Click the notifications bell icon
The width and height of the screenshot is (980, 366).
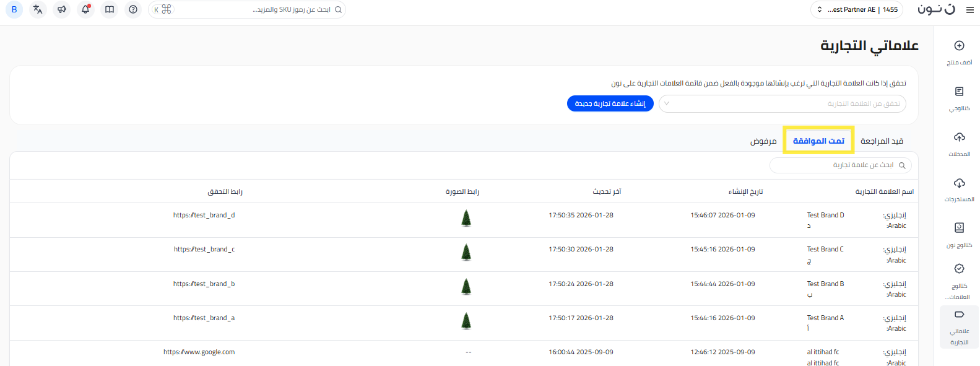pyautogui.click(x=85, y=9)
